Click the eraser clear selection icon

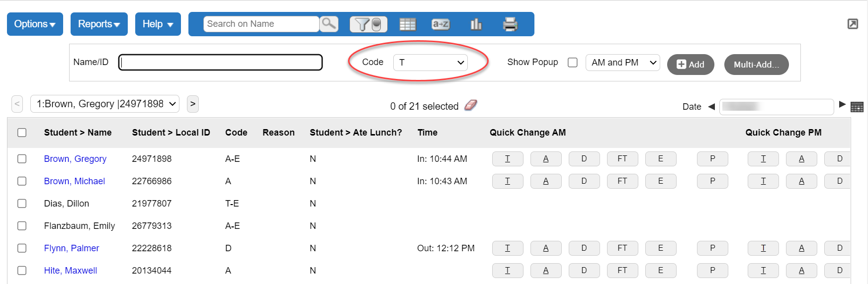coord(470,105)
